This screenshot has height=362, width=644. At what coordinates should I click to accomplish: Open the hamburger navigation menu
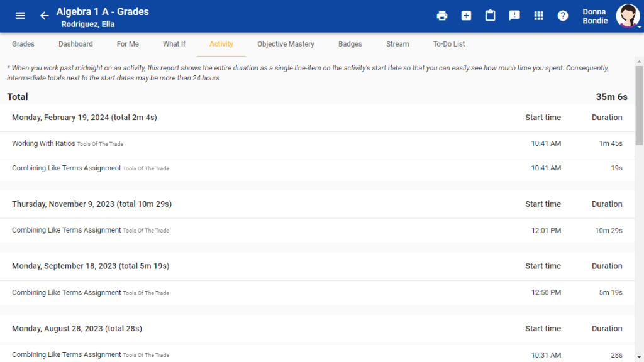tap(19, 16)
